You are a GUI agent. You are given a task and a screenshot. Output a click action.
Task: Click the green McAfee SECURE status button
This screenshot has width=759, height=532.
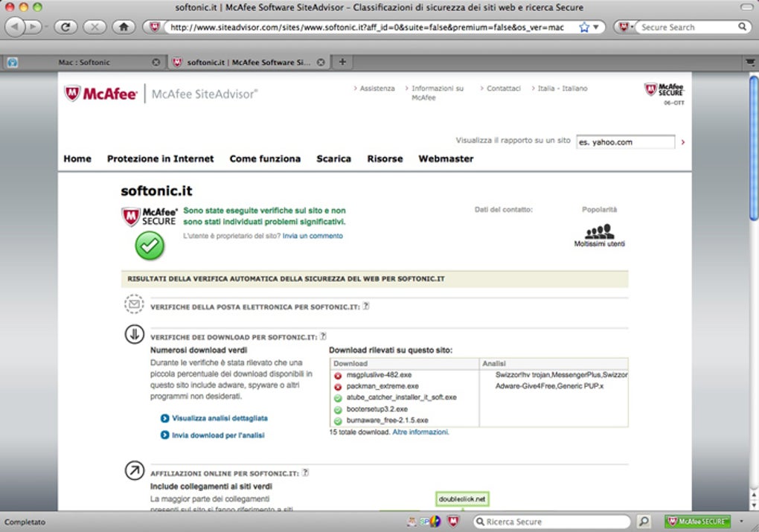697,522
